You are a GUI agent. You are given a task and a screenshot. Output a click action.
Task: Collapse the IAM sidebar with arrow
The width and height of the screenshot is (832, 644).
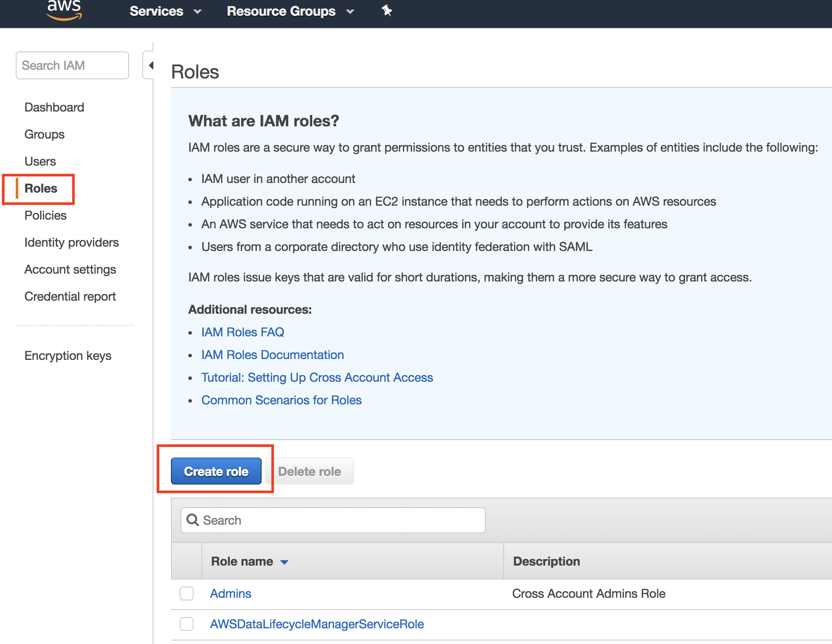[150, 65]
